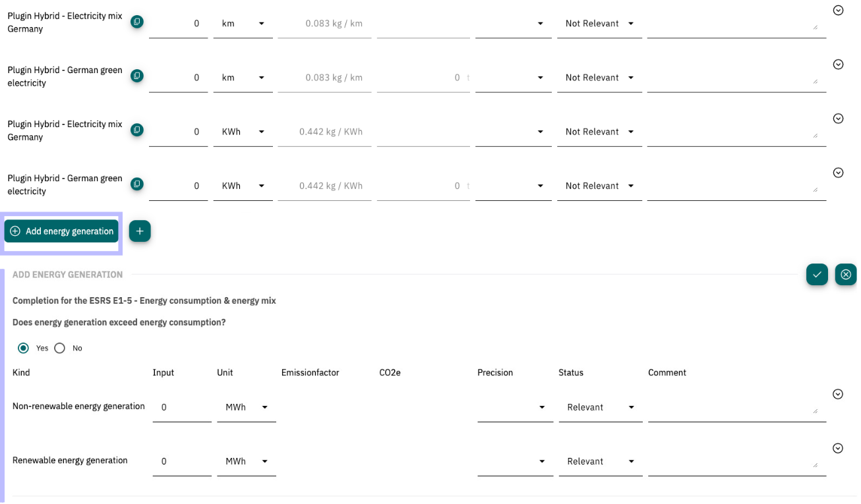Expand details chevron for Non-renewable energy generation row

[x=838, y=394]
